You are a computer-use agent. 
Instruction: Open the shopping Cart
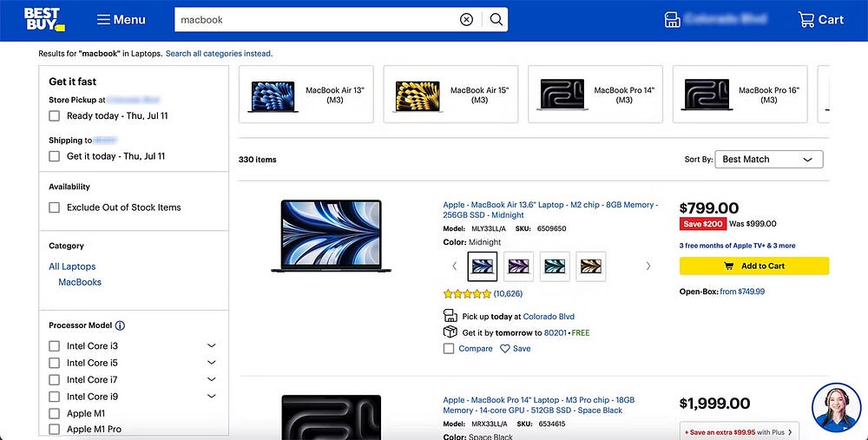tap(820, 20)
